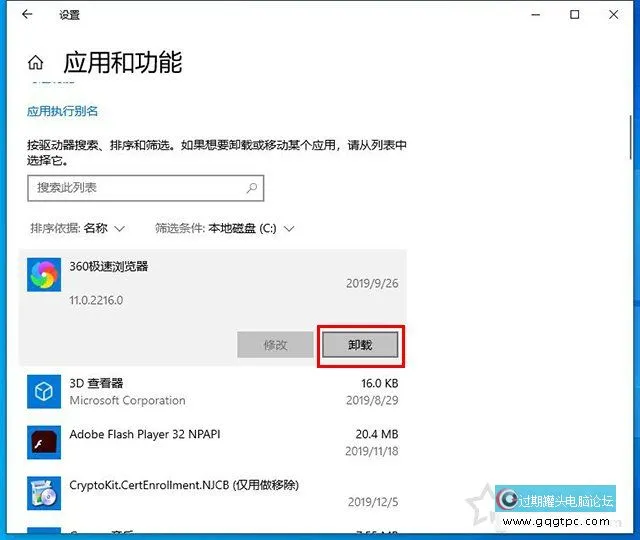Select the Adobe Flash Player 32 NPAPI entry
640x540 pixels.
point(213,442)
